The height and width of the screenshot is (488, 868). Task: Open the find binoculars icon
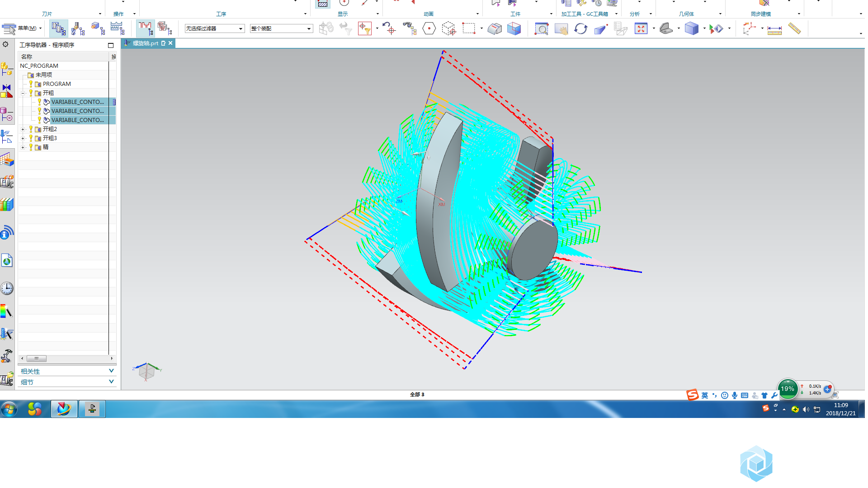[x=410, y=29]
